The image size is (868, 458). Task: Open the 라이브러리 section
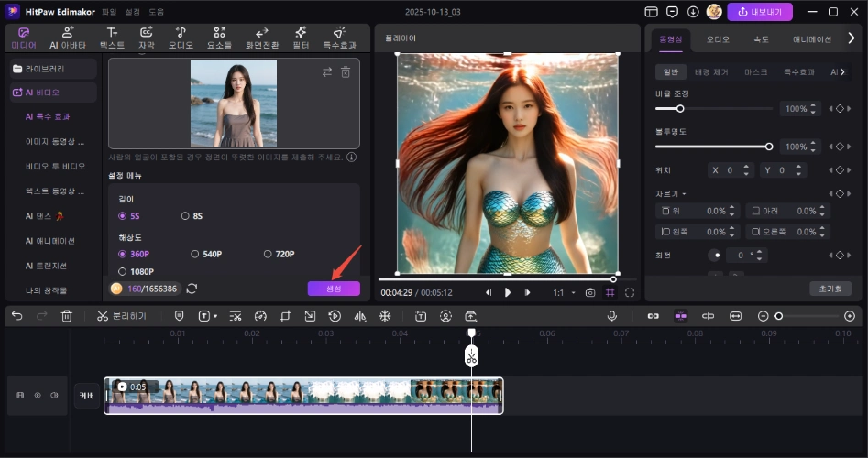53,69
